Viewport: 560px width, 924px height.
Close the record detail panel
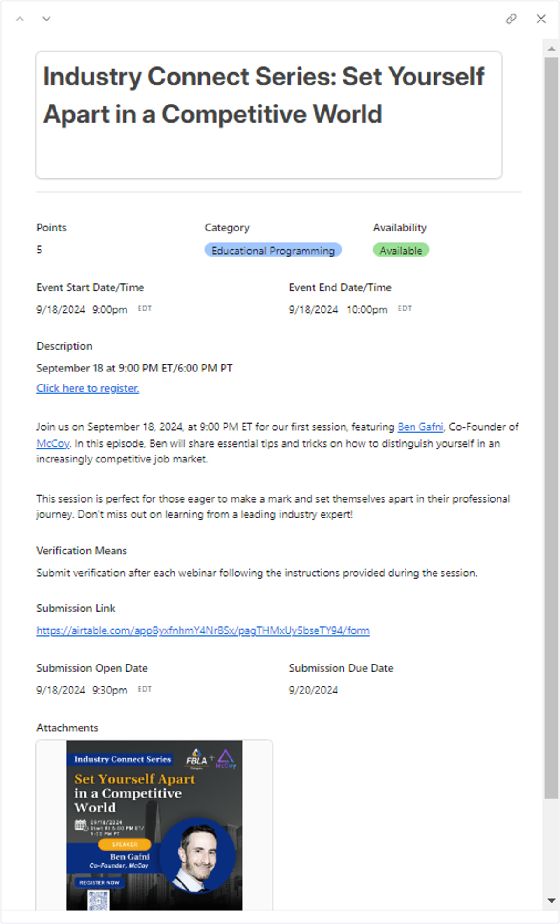click(541, 19)
